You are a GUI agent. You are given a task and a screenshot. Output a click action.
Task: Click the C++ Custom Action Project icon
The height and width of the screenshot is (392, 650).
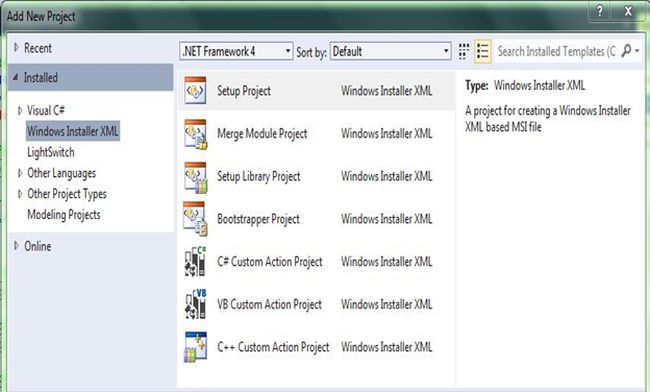click(195, 347)
